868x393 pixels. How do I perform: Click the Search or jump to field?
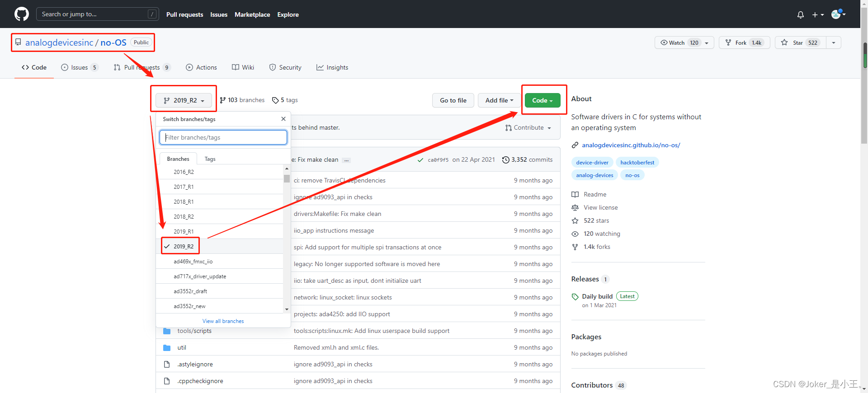[98, 14]
